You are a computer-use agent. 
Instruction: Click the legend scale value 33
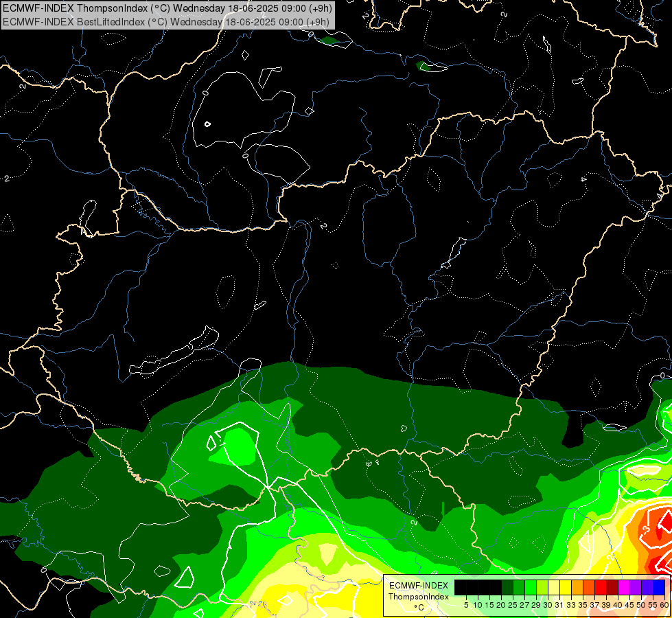coord(572,605)
